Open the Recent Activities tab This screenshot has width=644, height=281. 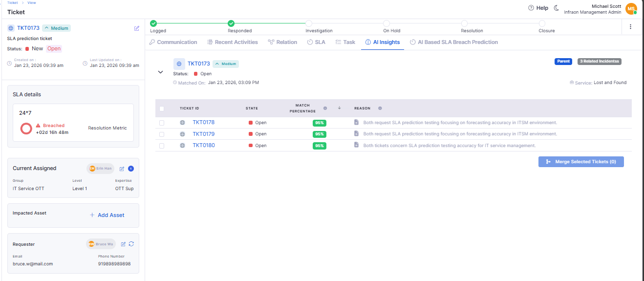pyautogui.click(x=233, y=42)
